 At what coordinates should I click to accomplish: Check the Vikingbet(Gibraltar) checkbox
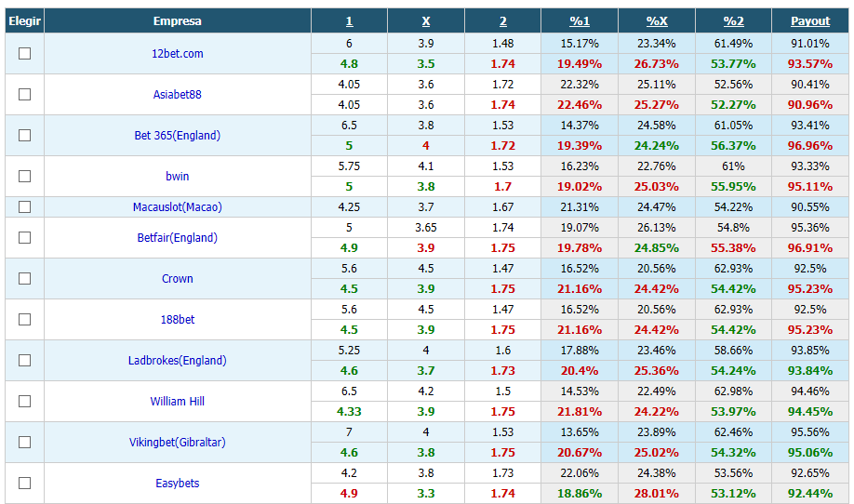(x=24, y=442)
